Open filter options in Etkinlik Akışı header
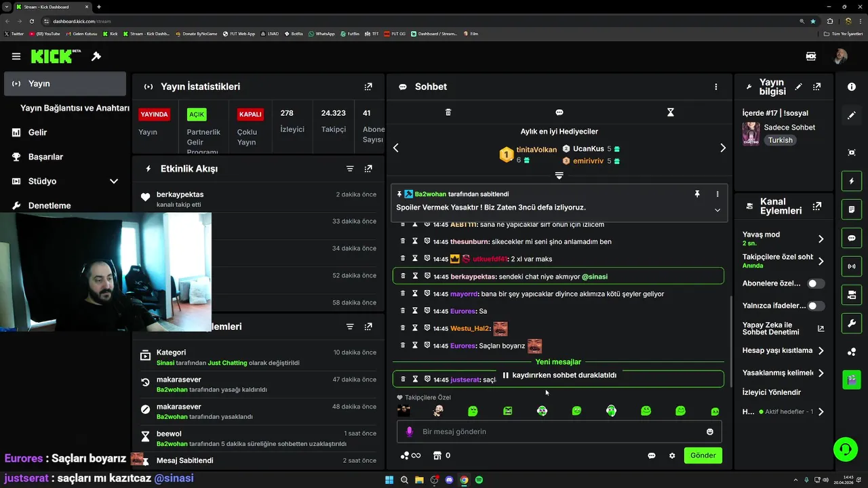This screenshot has width=868, height=488. [x=350, y=169]
